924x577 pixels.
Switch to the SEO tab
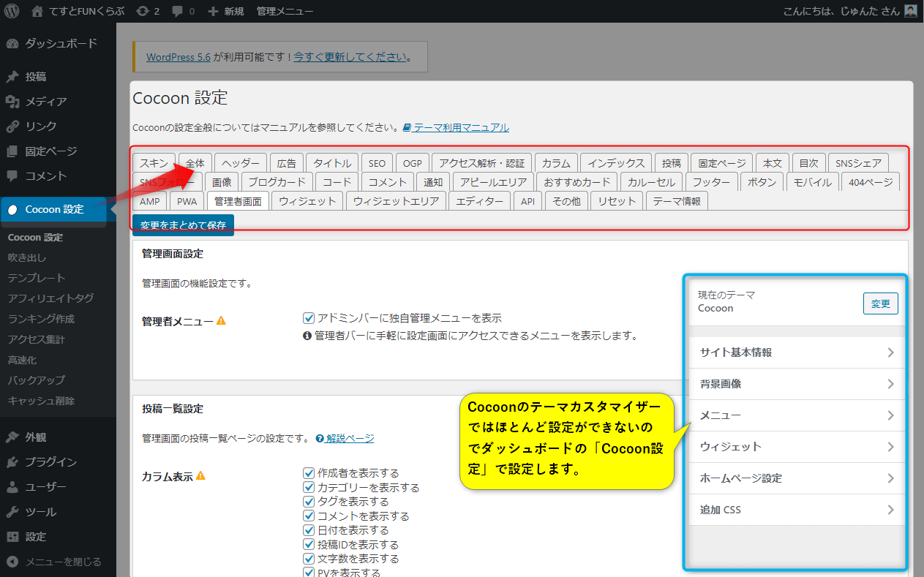(377, 163)
